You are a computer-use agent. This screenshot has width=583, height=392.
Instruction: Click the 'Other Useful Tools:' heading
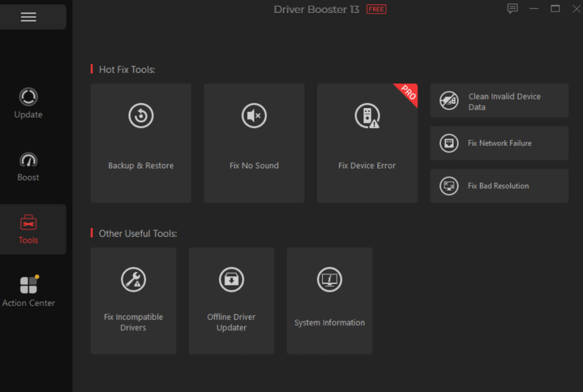(x=138, y=233)
